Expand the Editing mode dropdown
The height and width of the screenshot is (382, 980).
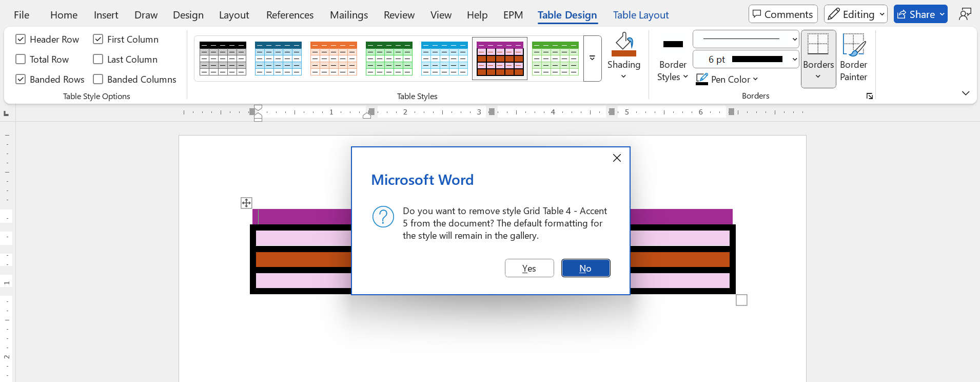point(881,14)
